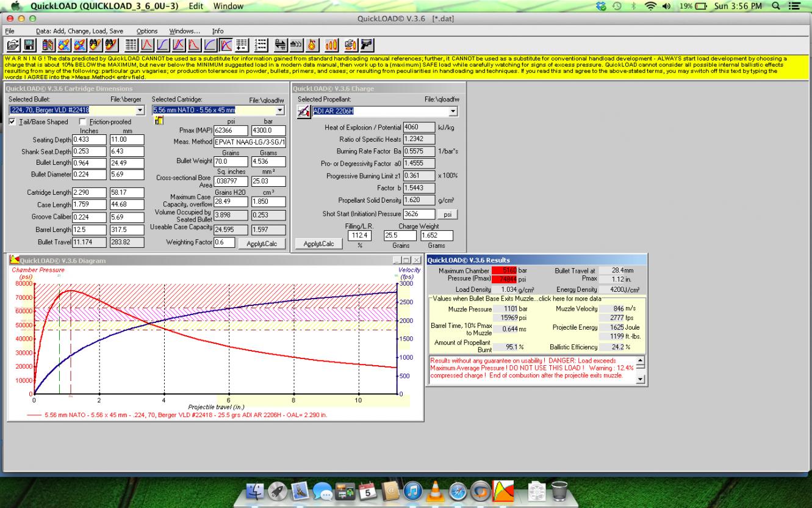Click the small yellow icon under Selected Cartridge
Viewport: 812px width, 508px height.
point(159,120)
